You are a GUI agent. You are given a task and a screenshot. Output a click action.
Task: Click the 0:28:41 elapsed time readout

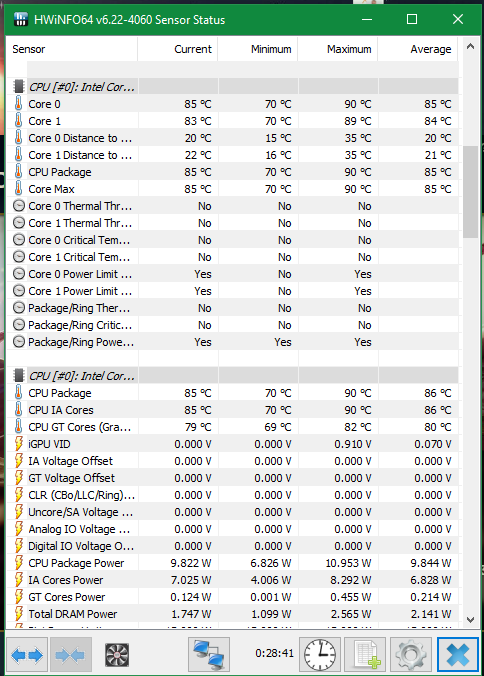[274, 653]
